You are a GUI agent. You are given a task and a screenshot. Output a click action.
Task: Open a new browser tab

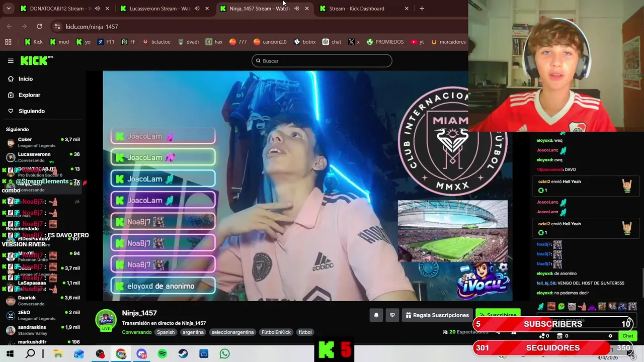(x=422, y=9)
